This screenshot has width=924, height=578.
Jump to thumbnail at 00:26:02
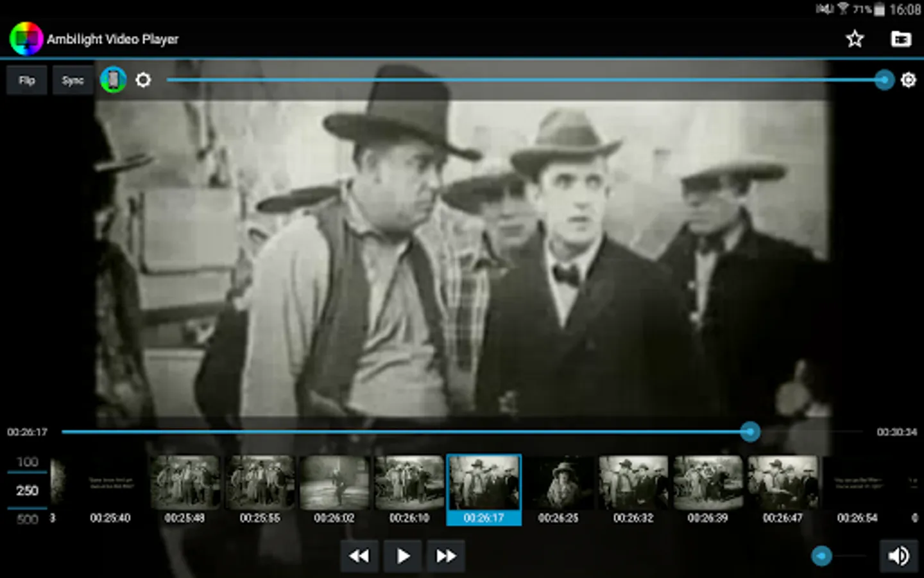[334, 491]
